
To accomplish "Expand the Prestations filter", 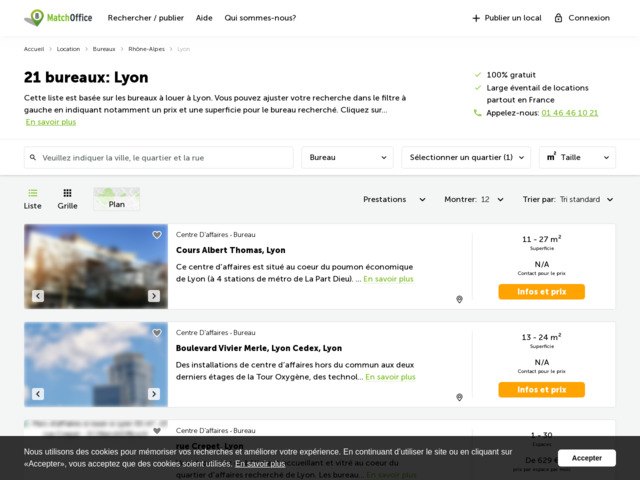I will pyautogui.click(x=394, y=199).
